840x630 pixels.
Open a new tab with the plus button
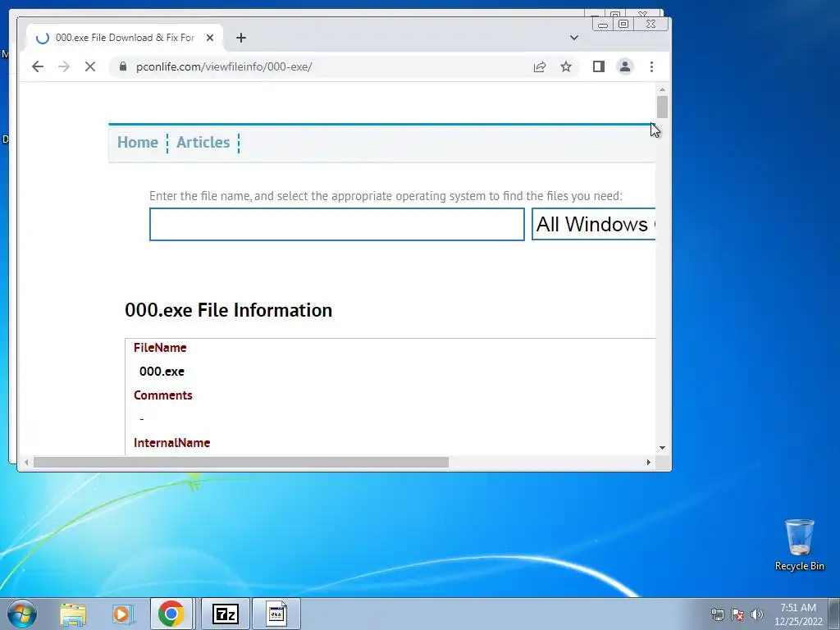pyautogui.click(x=241, y=38)
